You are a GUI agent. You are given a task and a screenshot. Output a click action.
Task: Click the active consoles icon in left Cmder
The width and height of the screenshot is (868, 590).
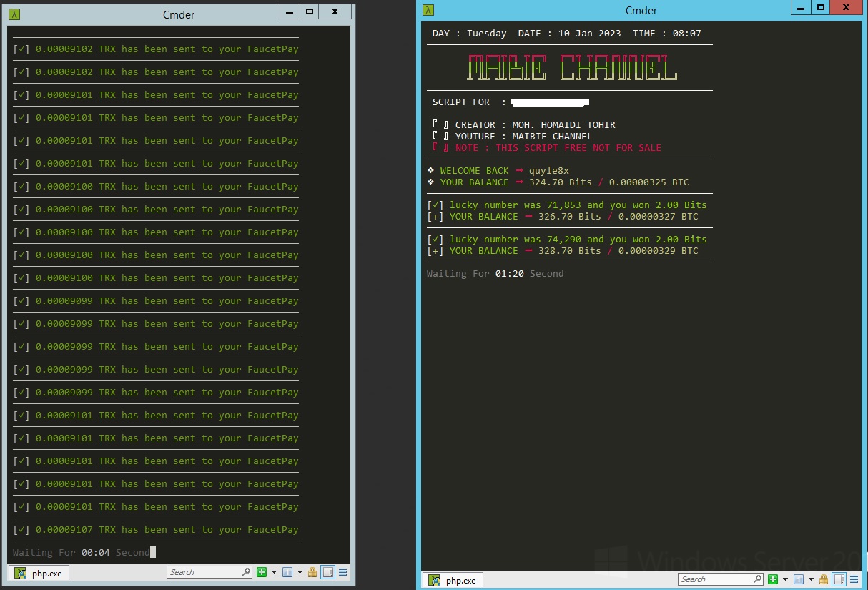pyautogui.click(x=287, y=572)
